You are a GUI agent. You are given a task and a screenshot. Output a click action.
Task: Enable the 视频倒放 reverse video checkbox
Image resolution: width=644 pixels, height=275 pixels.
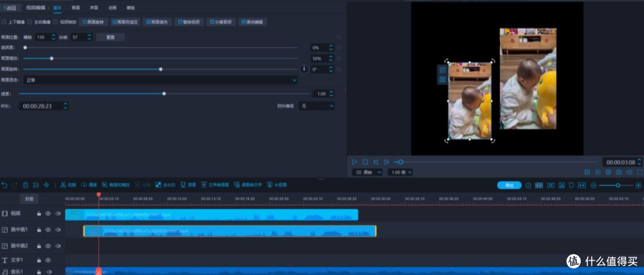(55, 22)
